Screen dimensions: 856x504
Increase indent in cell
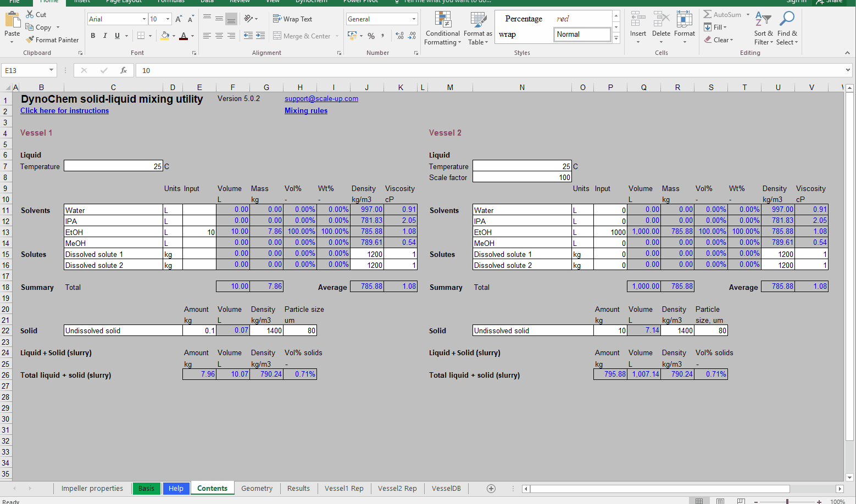[x=260, y=36]
